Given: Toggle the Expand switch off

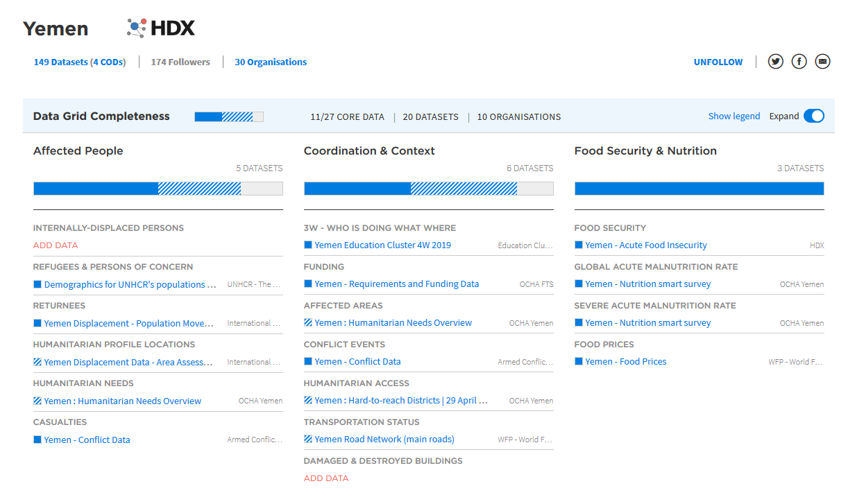Looking at the screenshot, I should (814, 116).
